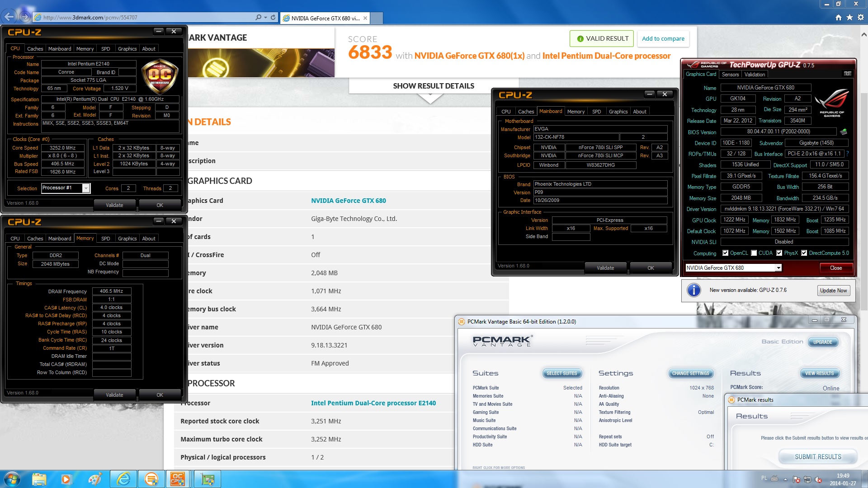Click the orange PCMark taskbar icon
This screenshot has height=488, width=868.
coord(151,479)
